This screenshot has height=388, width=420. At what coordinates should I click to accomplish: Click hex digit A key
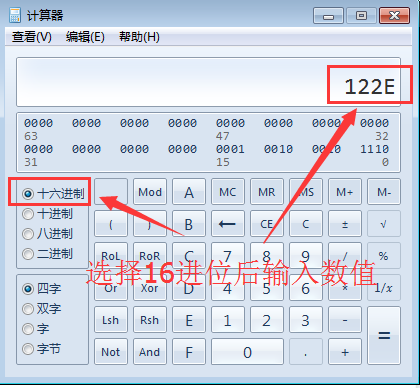tap(189, 192)
